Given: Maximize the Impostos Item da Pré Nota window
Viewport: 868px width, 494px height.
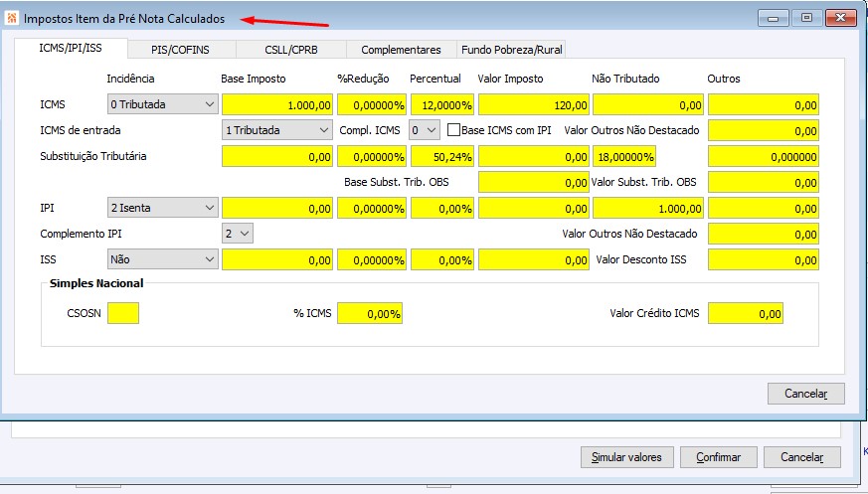Looking at the screenshot, I should (x=806, y=18).
